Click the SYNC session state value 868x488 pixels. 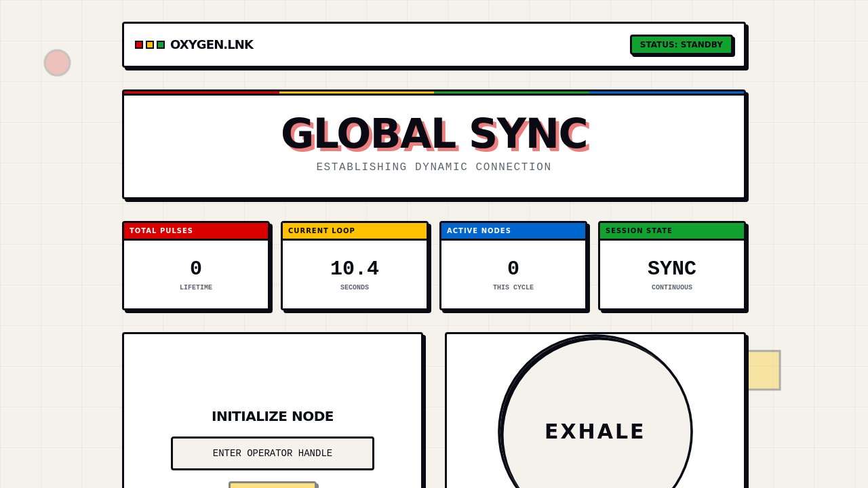tap(672, 268)
